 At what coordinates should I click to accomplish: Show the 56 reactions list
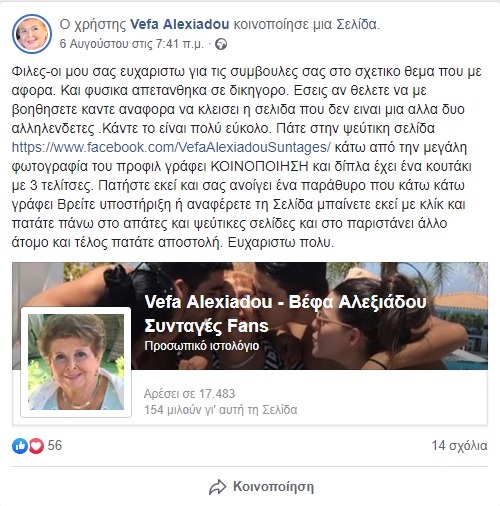point(55,445)
